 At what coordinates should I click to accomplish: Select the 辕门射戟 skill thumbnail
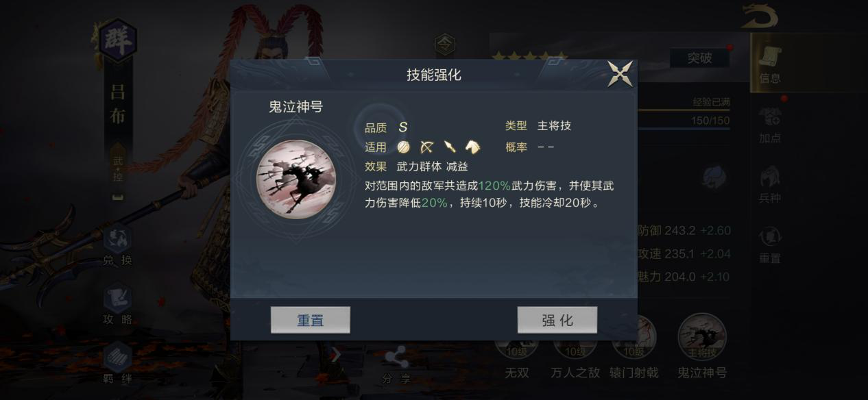634,347
